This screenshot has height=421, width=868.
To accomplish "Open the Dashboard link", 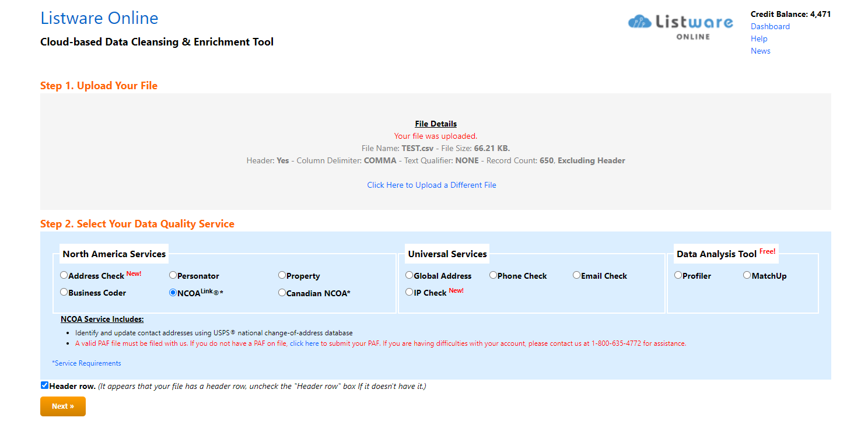I will pyautogui.click(x=770, y=26).
